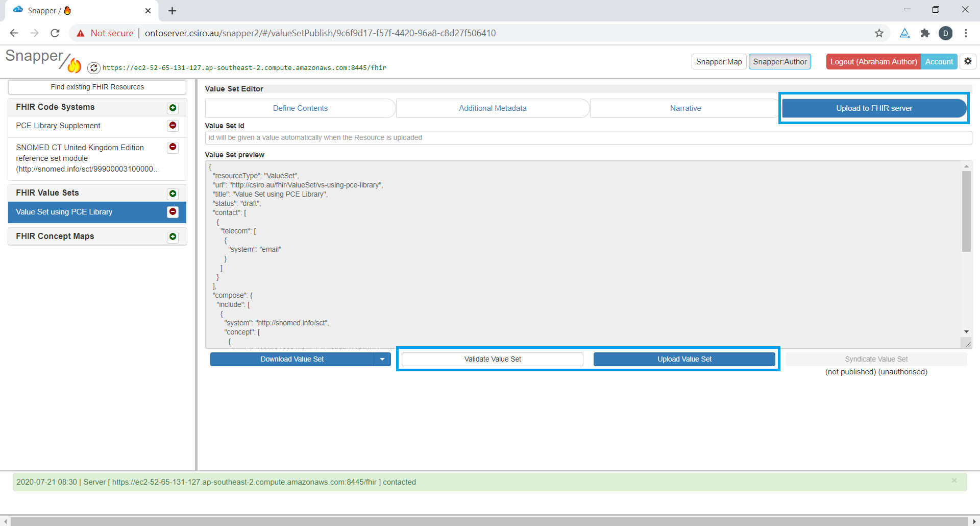Image resolution: width=980 pixels, height=526 pixels.
Task: Dismiss the server contacted notification
Action: click(954, 481)
